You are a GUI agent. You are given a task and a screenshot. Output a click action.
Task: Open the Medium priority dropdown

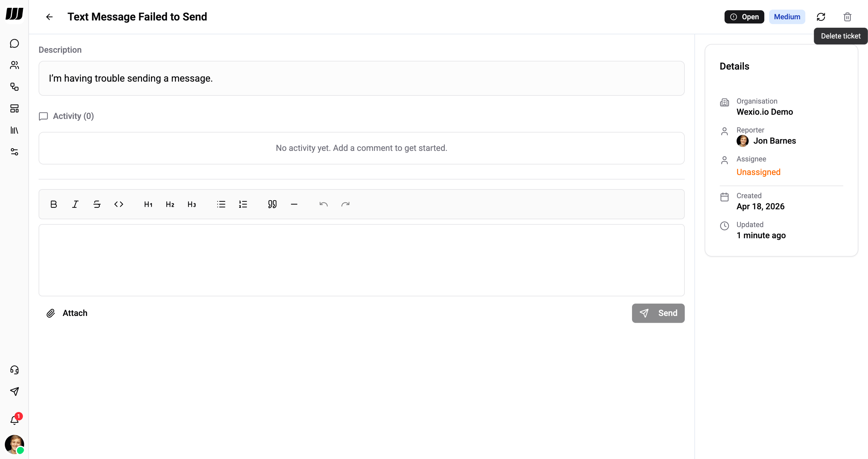click(x=786, y=17)
